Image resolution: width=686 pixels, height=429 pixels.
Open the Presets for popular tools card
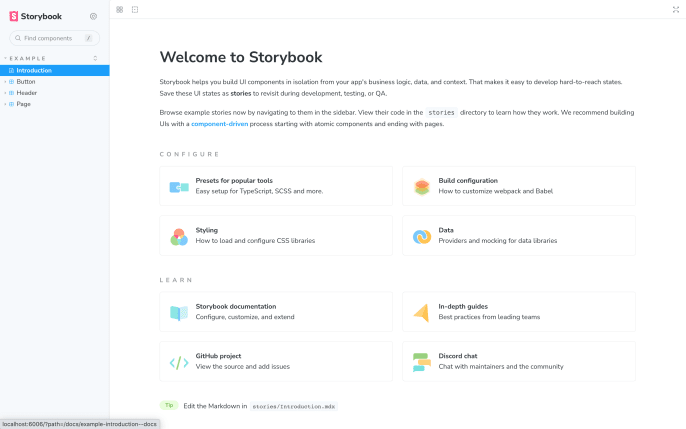tap(276, 186)
